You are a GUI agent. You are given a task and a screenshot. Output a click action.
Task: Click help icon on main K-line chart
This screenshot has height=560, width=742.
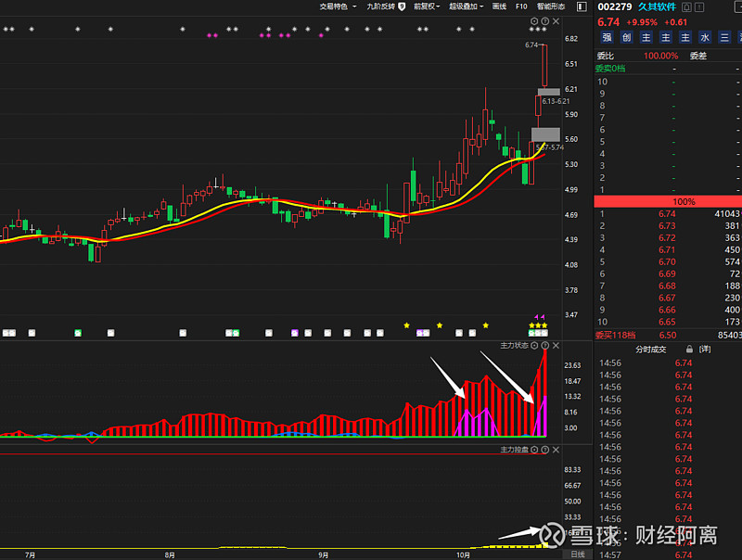click(x=545, y=20)
